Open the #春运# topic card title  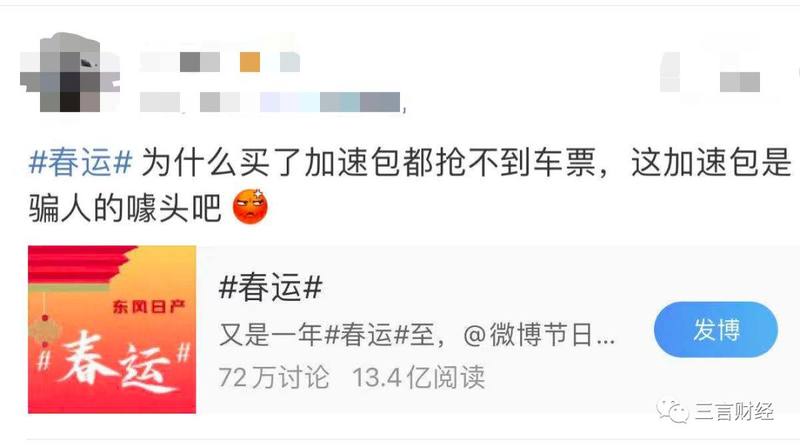point(270,287)
